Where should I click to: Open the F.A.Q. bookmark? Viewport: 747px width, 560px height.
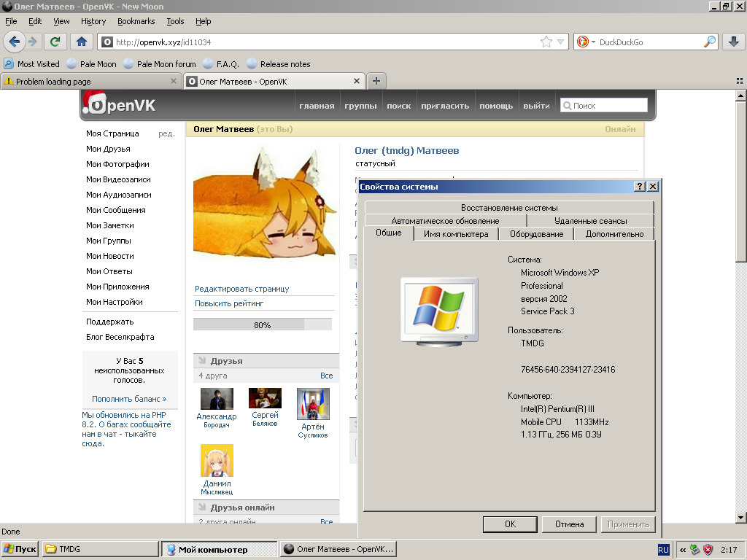(x=221, y=64)
